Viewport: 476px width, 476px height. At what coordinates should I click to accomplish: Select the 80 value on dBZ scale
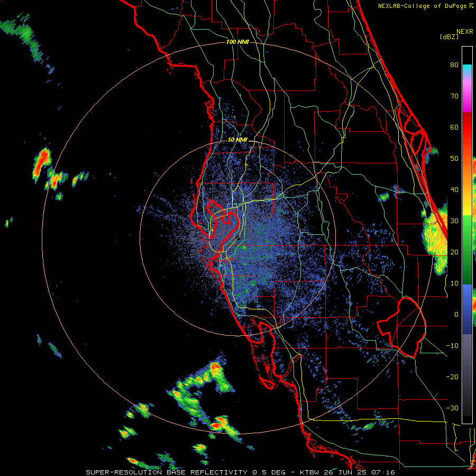[x=454, y=65]
